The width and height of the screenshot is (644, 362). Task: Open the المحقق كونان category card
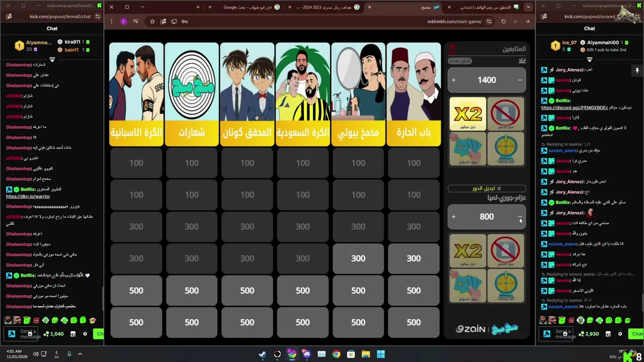pyautogui.click(x=247, y=95)
